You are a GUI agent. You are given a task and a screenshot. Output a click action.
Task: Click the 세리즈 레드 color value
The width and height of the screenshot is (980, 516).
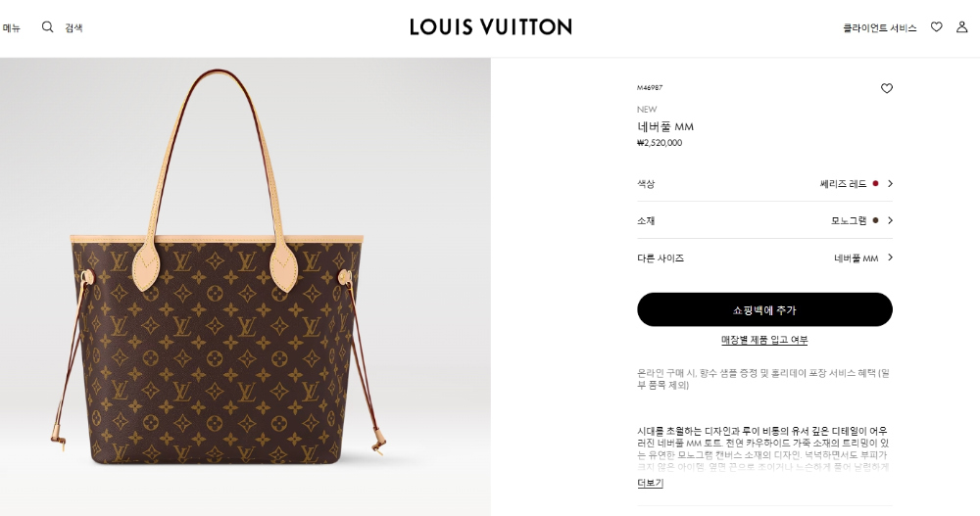coord(843,184)
